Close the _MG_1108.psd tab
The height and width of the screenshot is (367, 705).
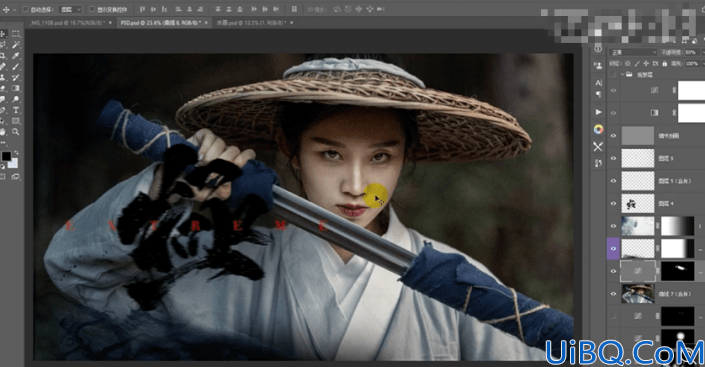[110, 22]
